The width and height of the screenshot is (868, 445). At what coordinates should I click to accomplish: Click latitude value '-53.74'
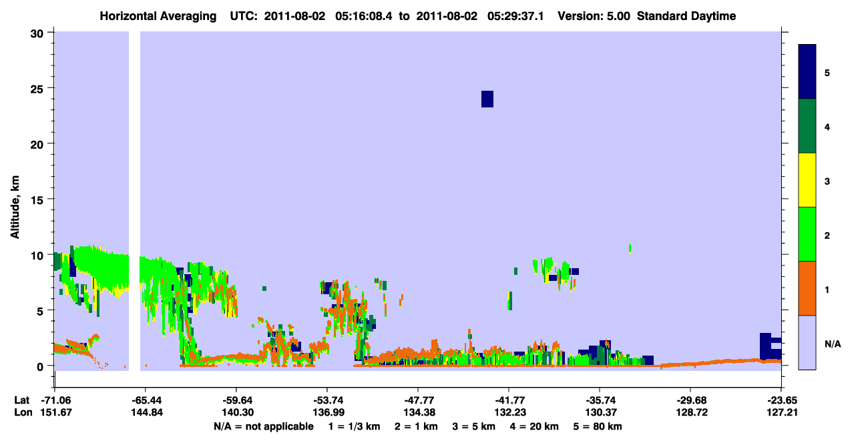[x=327, y=400]
